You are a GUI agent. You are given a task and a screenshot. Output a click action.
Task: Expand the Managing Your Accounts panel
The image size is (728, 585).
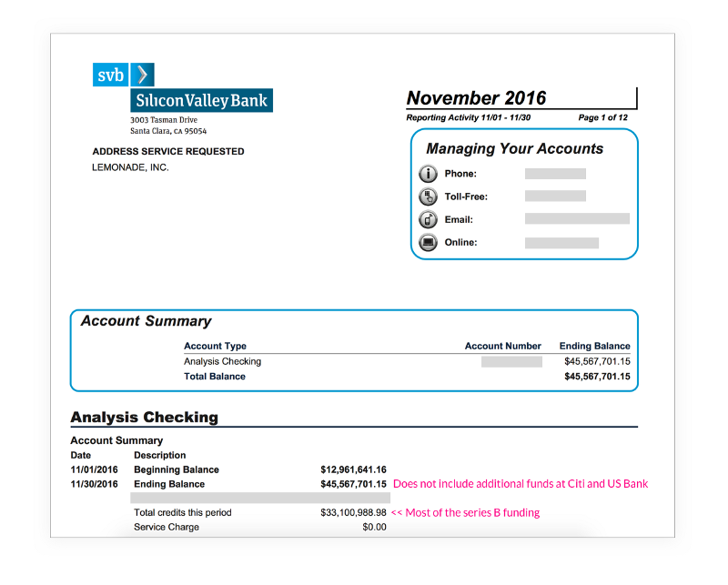515,149
